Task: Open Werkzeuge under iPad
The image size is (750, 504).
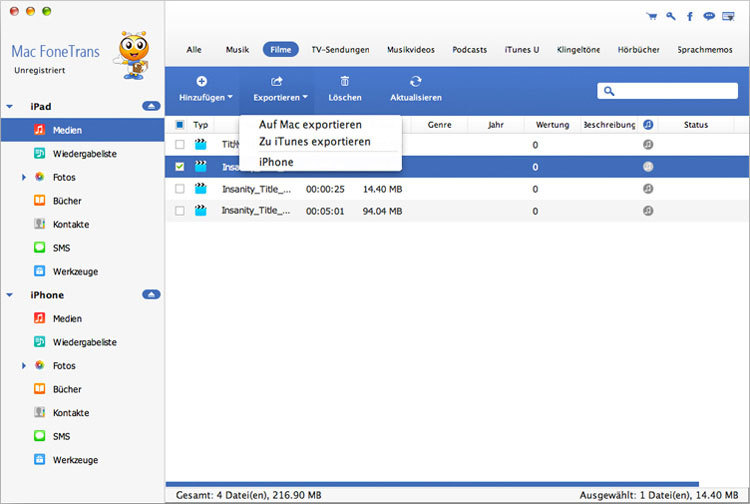Action: pos(75,272)
